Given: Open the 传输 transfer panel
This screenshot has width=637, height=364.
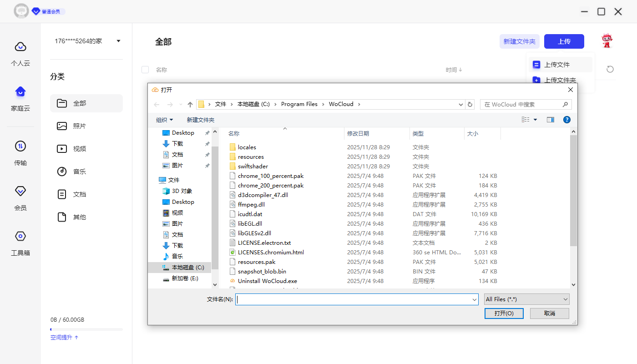Looking at the screenshot, I should pos(20,155).
